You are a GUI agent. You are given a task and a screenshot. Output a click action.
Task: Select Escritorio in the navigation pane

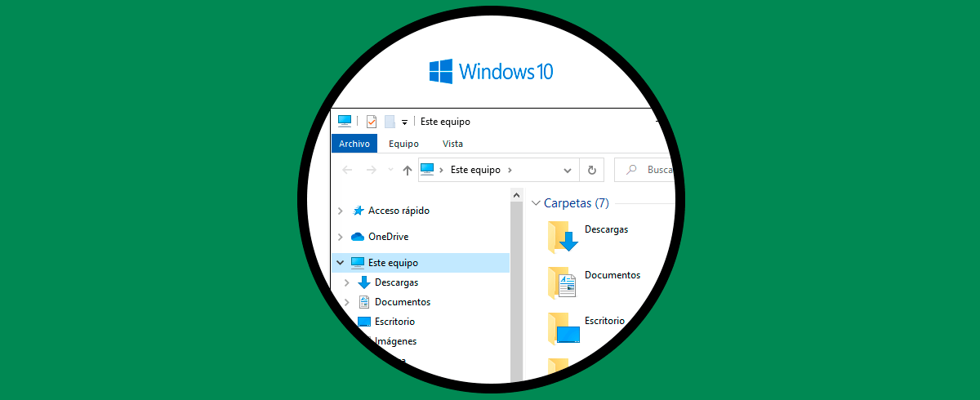(394, 322)
